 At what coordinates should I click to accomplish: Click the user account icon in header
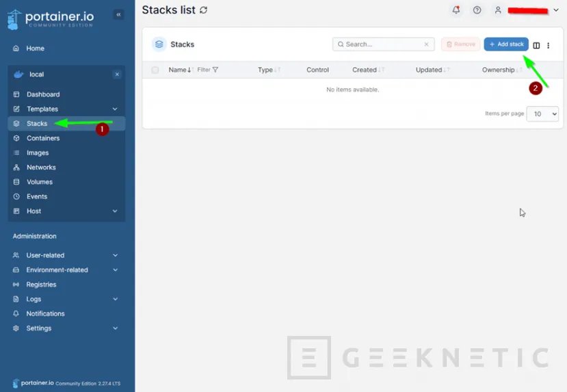click(x=498, y=10)
